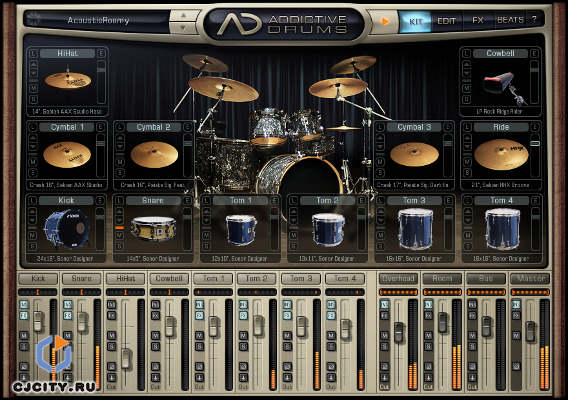Open the edit button in the Kick slot
568x400 pixels.
100,201
